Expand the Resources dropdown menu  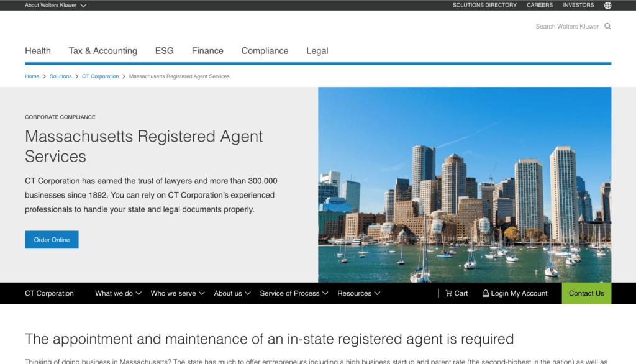point(358,293)
